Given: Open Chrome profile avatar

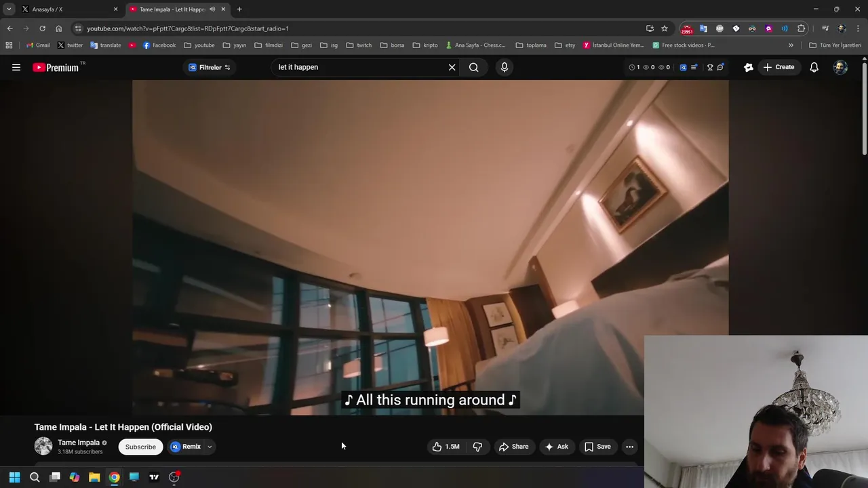Looking at the screenshot, I should pos(842,28).
